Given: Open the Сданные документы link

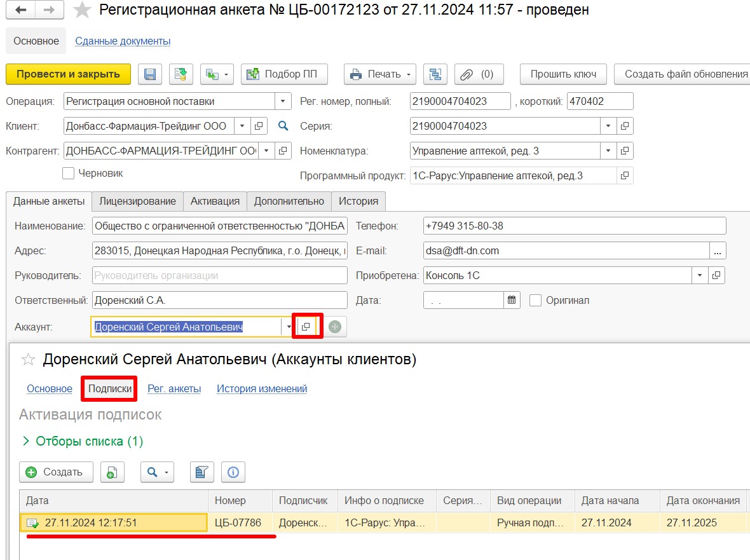Looking at the screenshot, I should point(123,41).
